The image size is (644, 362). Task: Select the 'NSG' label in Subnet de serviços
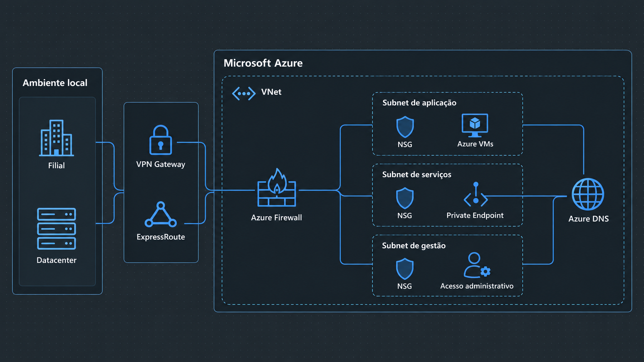tap(404, 216)
